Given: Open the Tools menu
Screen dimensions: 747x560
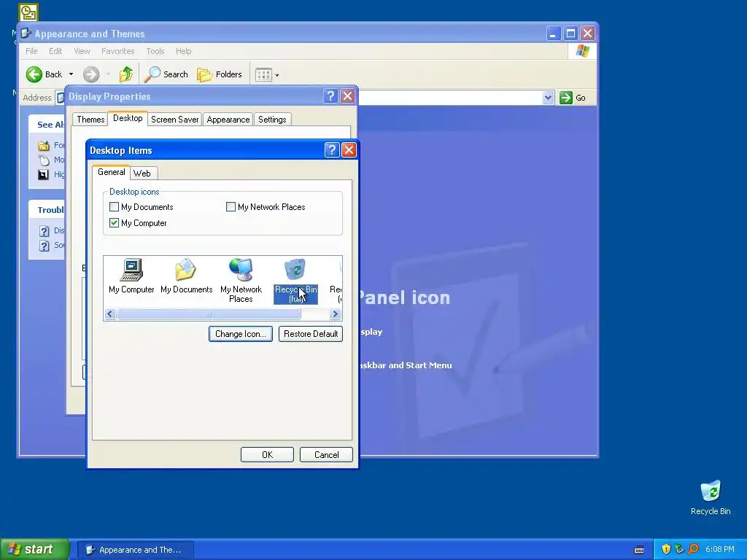Looking at the screenshot, I should 155,51.
